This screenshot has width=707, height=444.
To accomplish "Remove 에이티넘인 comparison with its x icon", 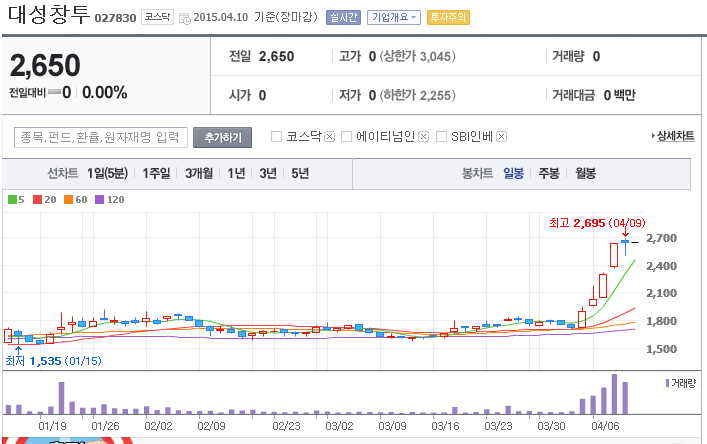I will coord(423,137).
